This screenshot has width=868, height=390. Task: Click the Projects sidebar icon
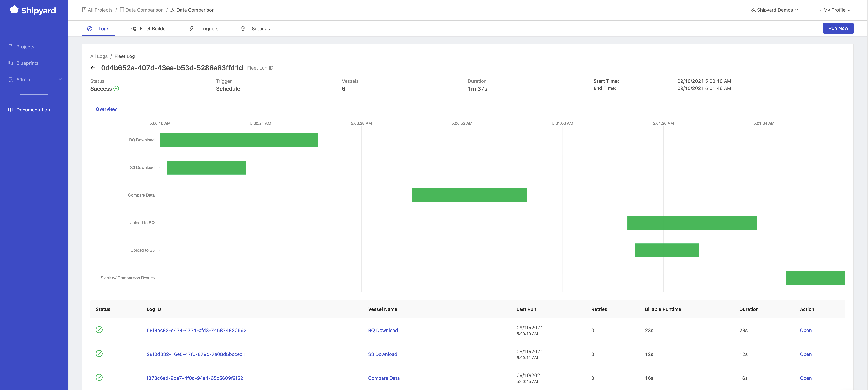10,47
